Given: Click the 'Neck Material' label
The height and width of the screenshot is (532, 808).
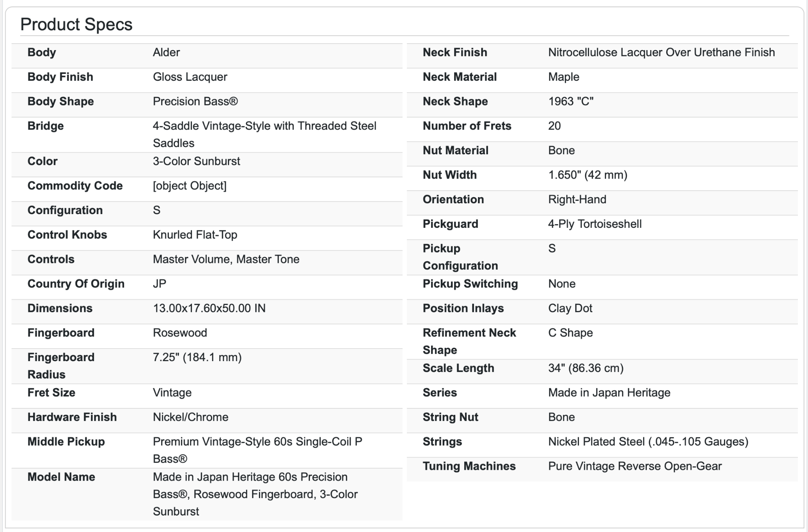Looking at the screenshot, I should coord(460,77).
